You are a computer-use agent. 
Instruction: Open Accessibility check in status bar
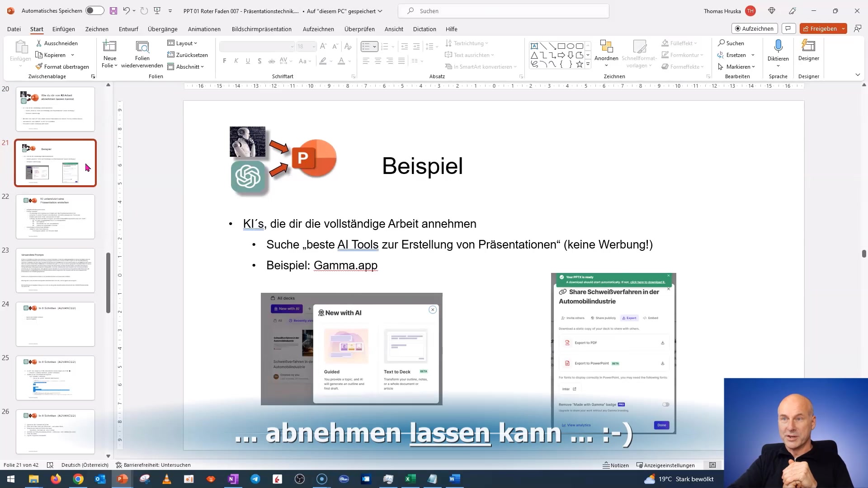(x=153, y=465)
